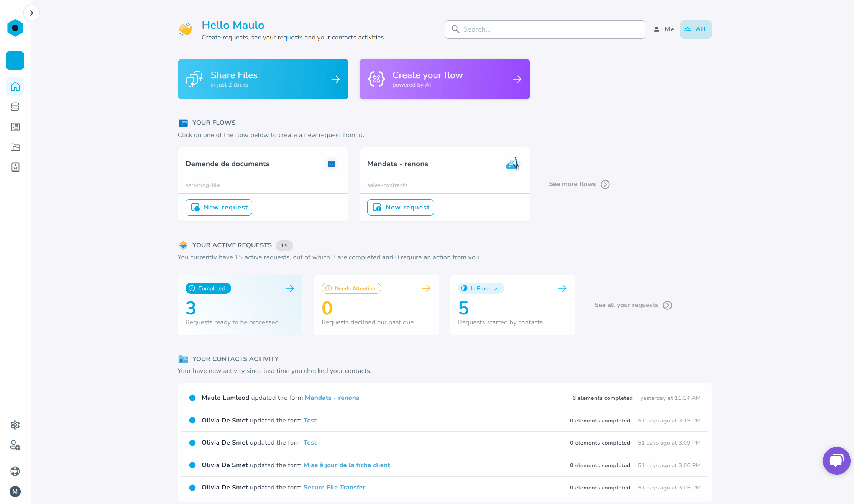Click the folder/files icon in sidebar

pos(15,147)
